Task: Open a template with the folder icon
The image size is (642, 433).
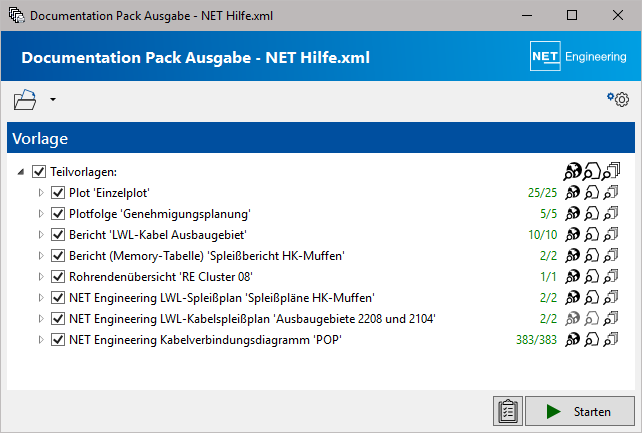Action: pyautogui.click(x=25, y=99)
